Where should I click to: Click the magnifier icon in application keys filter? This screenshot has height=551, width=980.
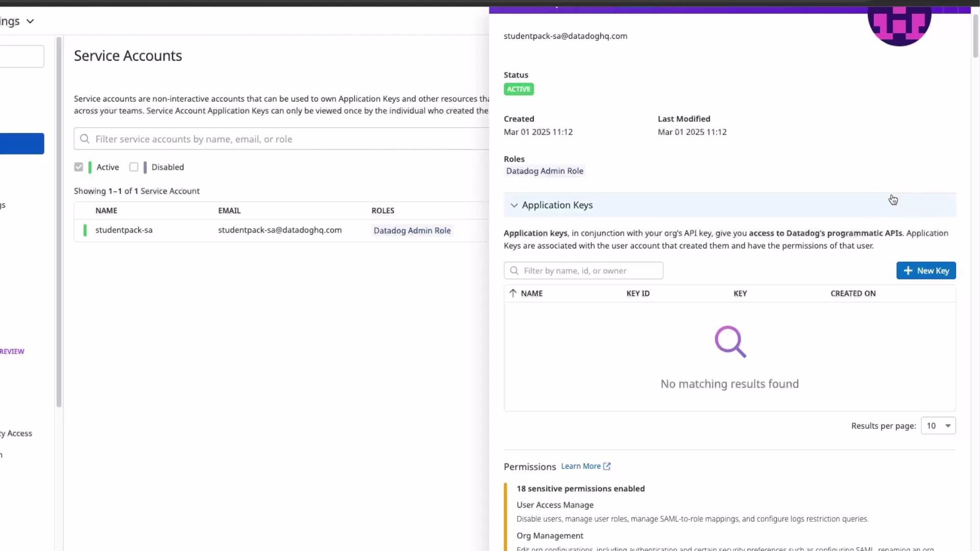point(514,270)
